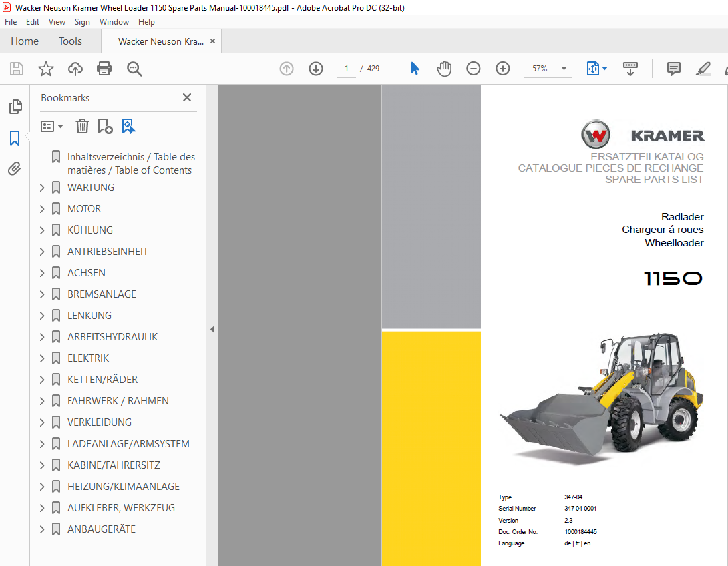Open the Sign menu
Screen dimensions: 728x566
point(82,22)
